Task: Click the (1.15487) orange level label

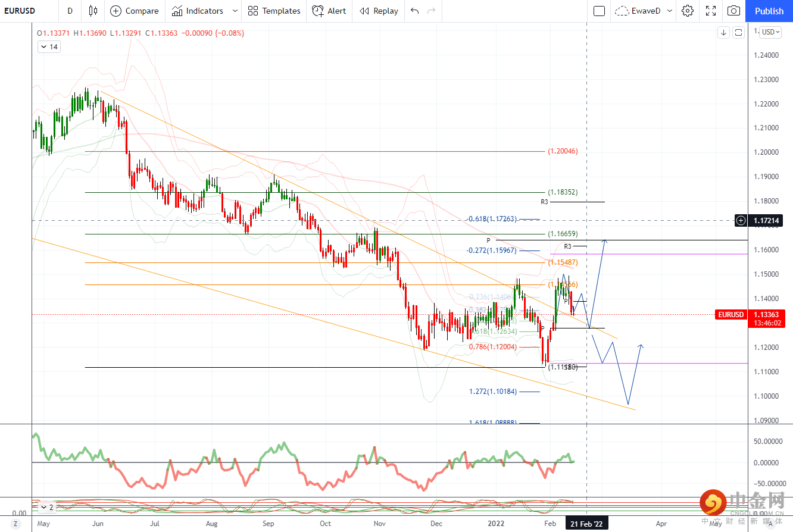Action: 563,262
